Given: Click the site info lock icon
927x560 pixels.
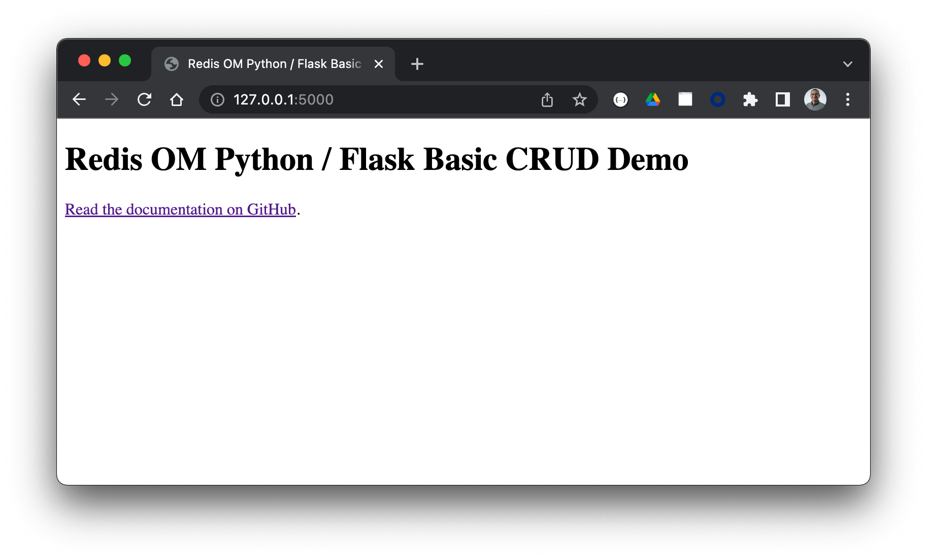Looking at the screenshot, I should pyautogui.click(x=217, y=99).
